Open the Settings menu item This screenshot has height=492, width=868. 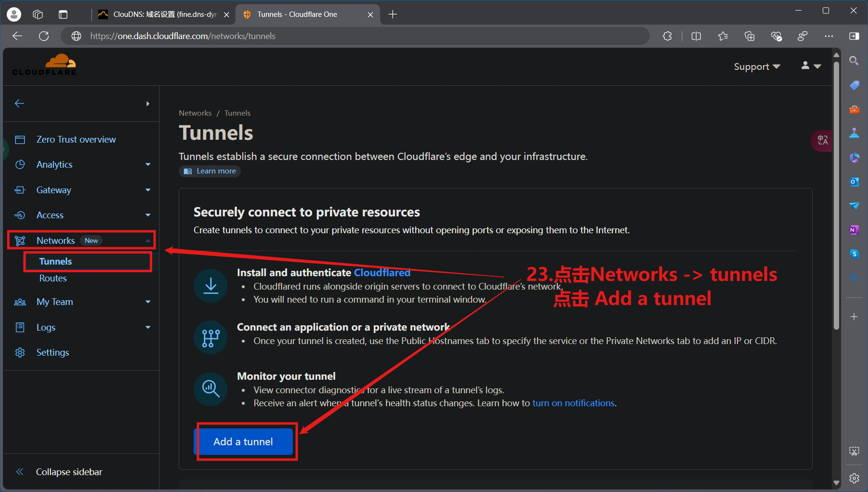53,353
